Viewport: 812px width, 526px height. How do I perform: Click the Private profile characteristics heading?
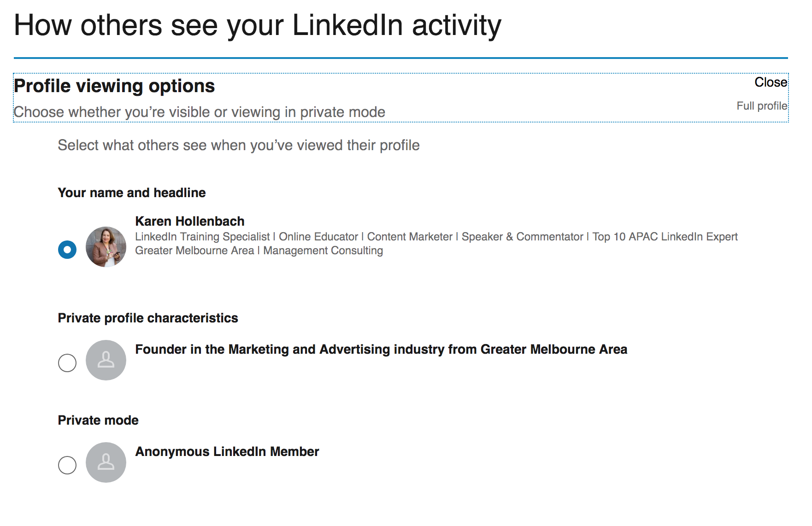(x=148, y=318)
